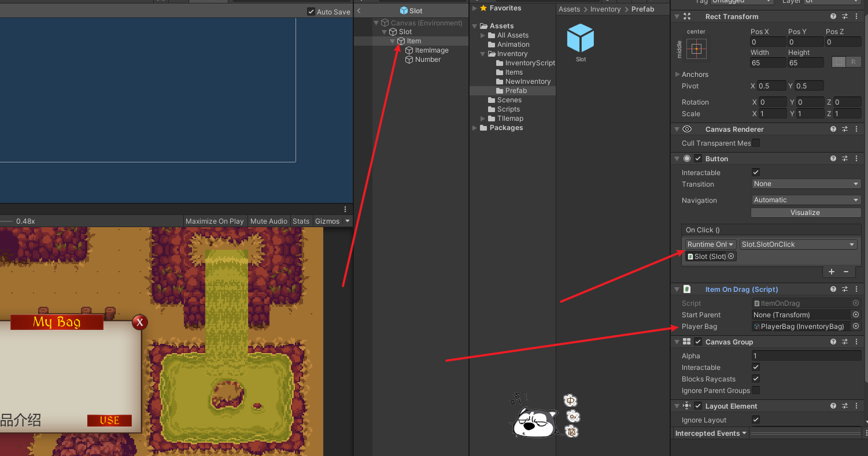Open the Transition dropdown showing None
The image size is (868, 456).
pyautogui.click(x=806, y=183)
